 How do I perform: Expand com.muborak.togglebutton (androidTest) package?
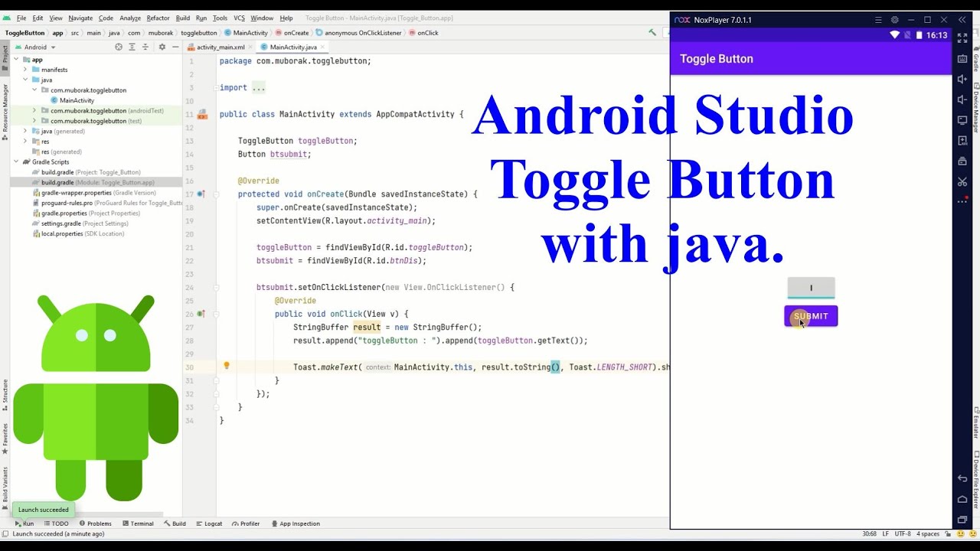pyautogui.click(x=34, y=111)
